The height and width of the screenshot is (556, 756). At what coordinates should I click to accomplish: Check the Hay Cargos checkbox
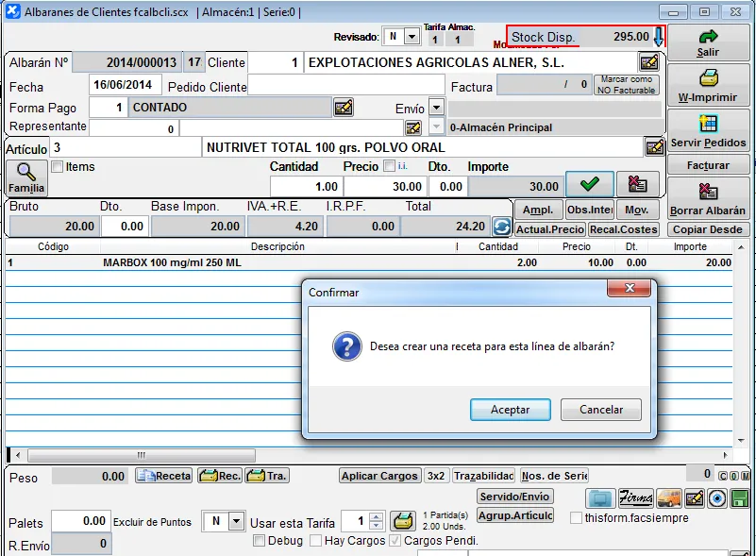pyautogui.click(x=314, y=541)
